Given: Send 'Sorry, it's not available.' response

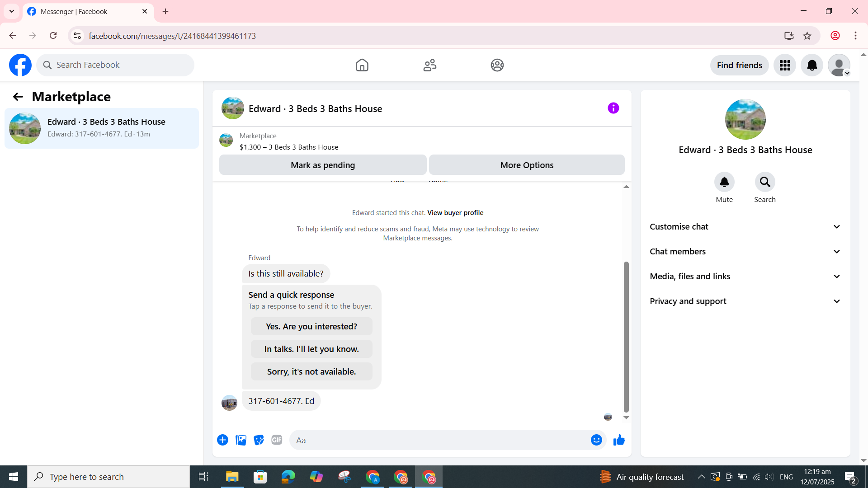Looking at the screenshot, I should (311, 371).
